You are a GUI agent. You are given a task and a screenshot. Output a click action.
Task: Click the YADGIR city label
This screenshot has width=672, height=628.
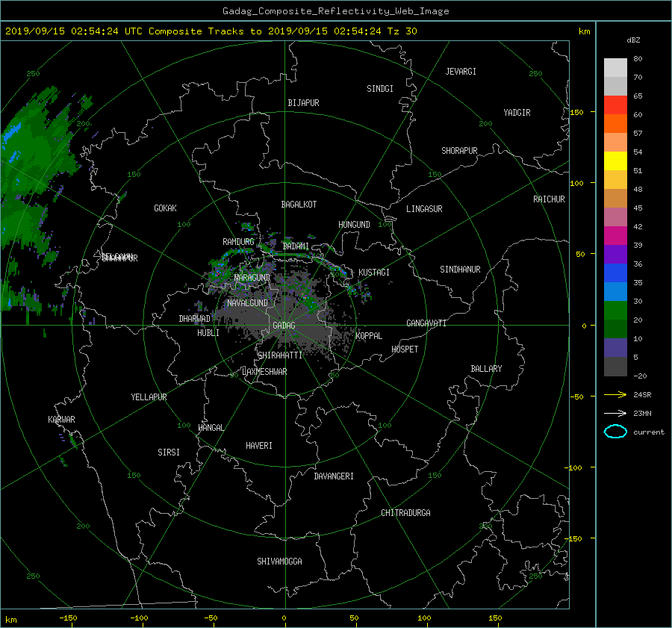point(517,113)
